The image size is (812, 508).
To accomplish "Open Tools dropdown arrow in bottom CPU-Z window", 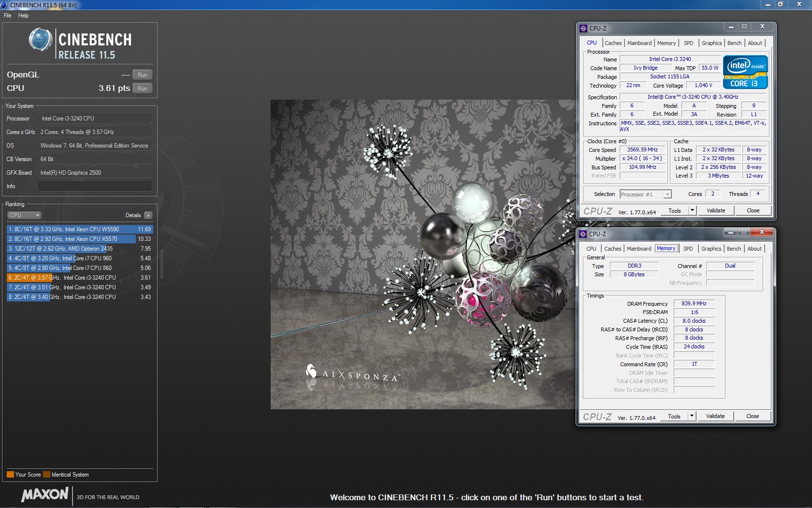I will pyautogui.click(x=692, y=417).
